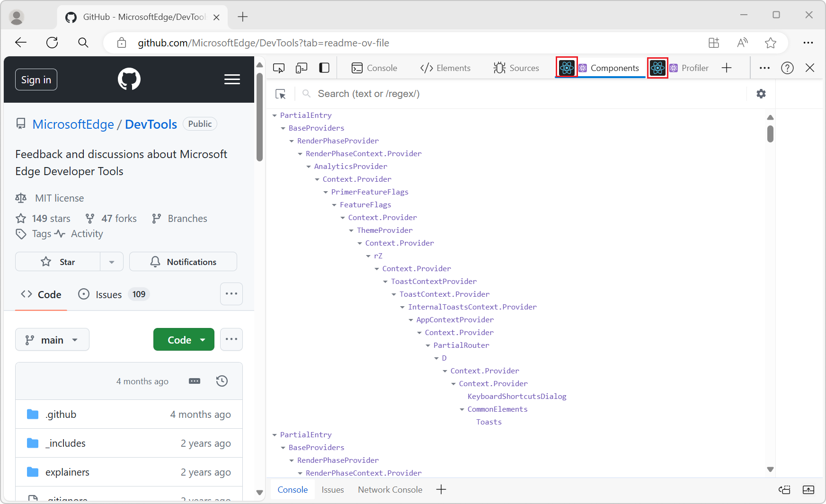Close the DevTools panel

[x=810, y=68]
